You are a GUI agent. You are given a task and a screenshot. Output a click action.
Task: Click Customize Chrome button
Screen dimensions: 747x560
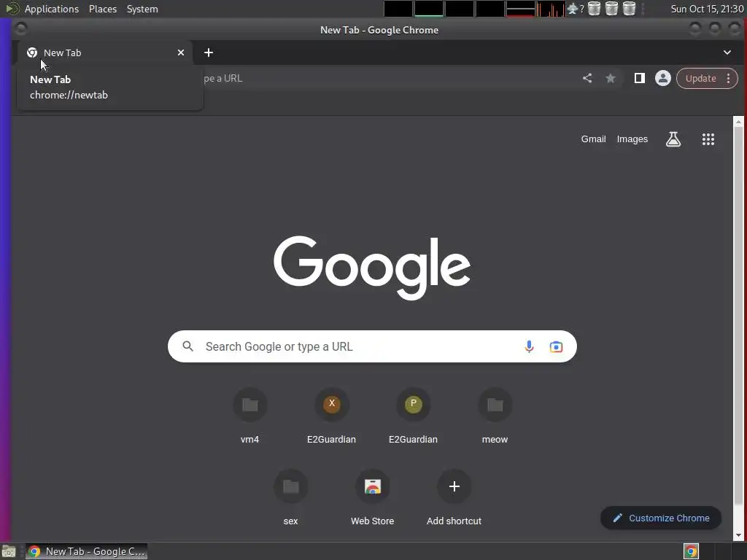click(661, 518)
